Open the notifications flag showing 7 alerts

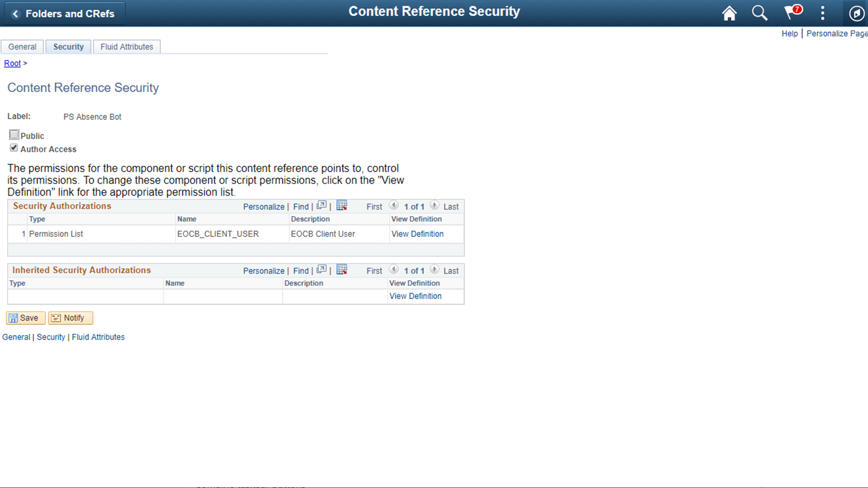(x=792, y=13)
